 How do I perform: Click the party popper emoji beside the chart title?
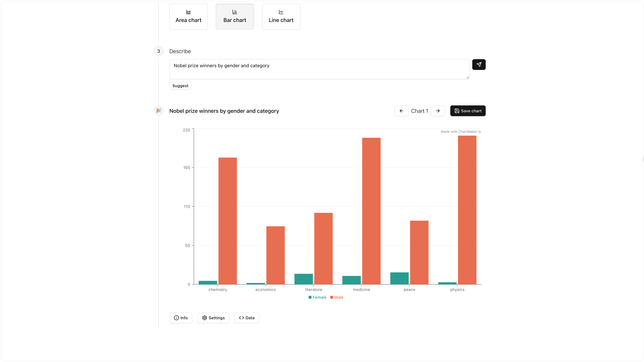pyautogui.click(x=158, y=111)
